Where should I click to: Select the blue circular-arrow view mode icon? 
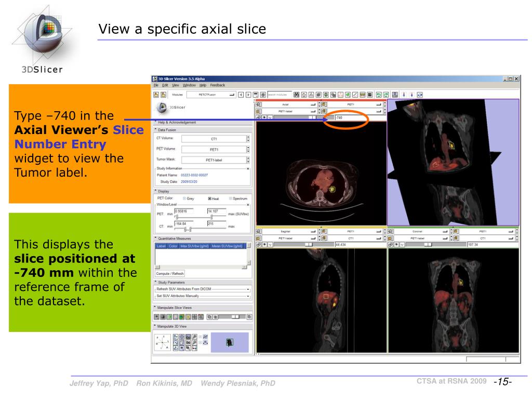click(x=420, y=95)
